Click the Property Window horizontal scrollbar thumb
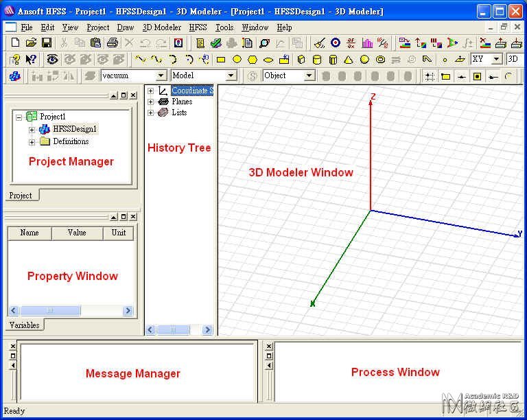Image resolution: width=527 pixels, height=420 pixels. click(49, 310)
